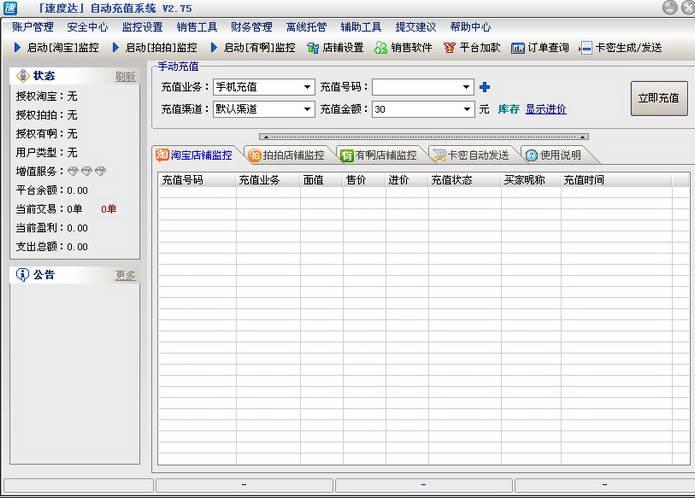The width and height of the screenshot is (695, 498).
Task: Open 辅助工具 menu
Action: tap(361, 27)
